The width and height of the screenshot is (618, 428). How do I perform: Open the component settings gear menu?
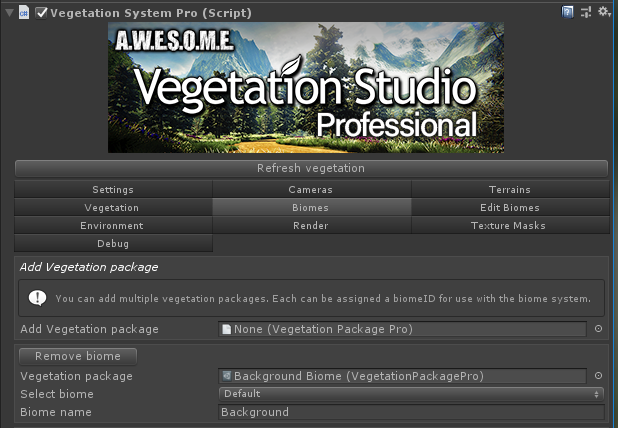[603, 11]
